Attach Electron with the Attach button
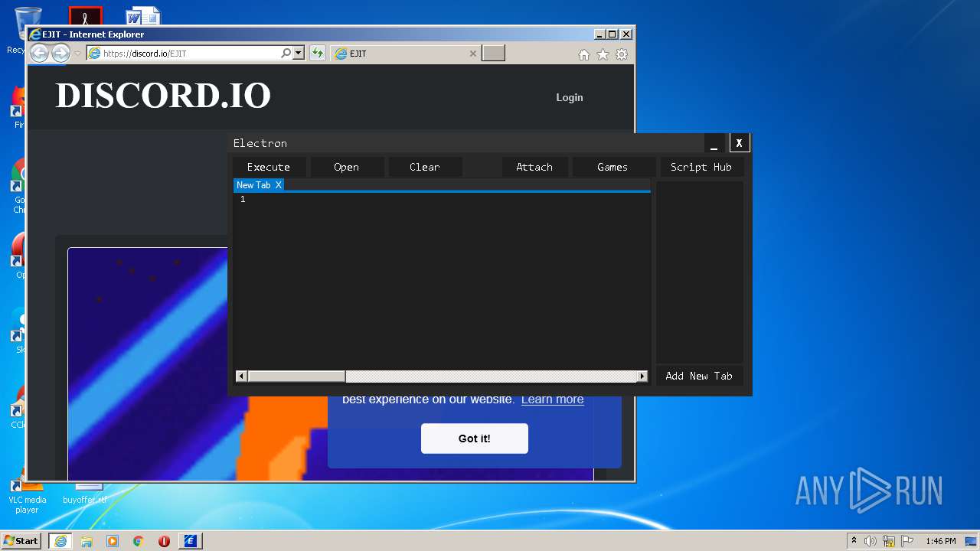Image resolution: width=980 pixels, height=551 pixels. (534, 167)
